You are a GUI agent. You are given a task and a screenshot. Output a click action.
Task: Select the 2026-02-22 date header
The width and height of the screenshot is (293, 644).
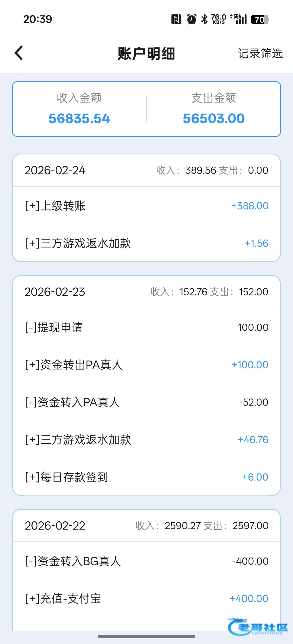(55, 526)
